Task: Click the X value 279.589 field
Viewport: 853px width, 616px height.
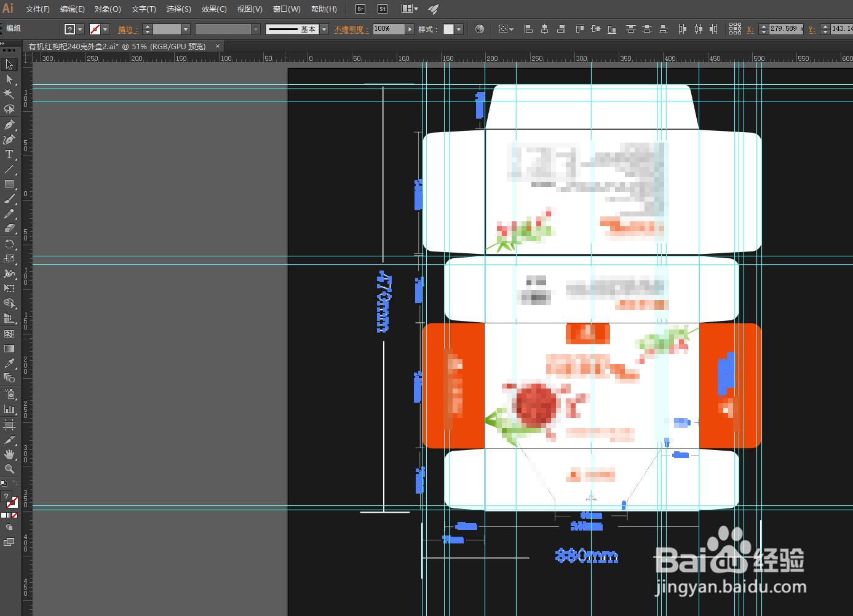Action: pyautogui.click(x=786, y=29)
